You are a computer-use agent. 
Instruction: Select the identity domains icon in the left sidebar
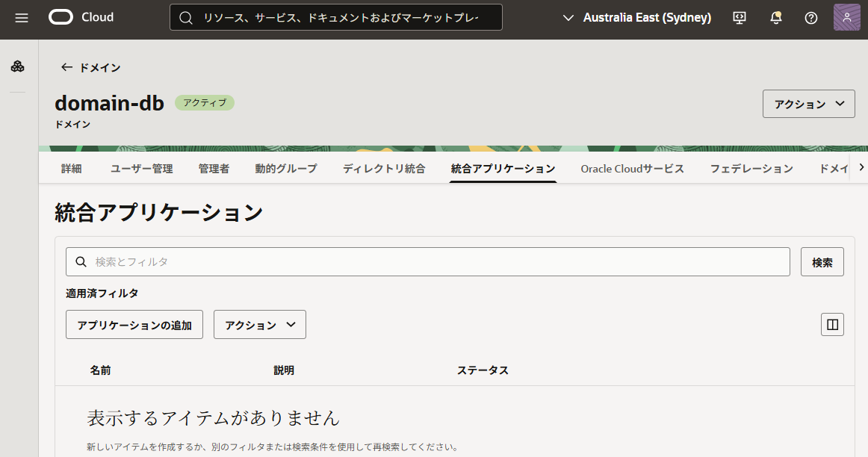tap(18, 66)
